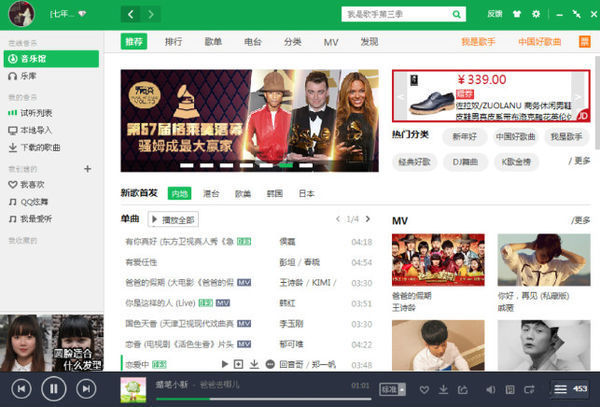Open the lyrics panel icon
Image resolution: width=600 pixels, height=407 pixels.
point(510,390)
